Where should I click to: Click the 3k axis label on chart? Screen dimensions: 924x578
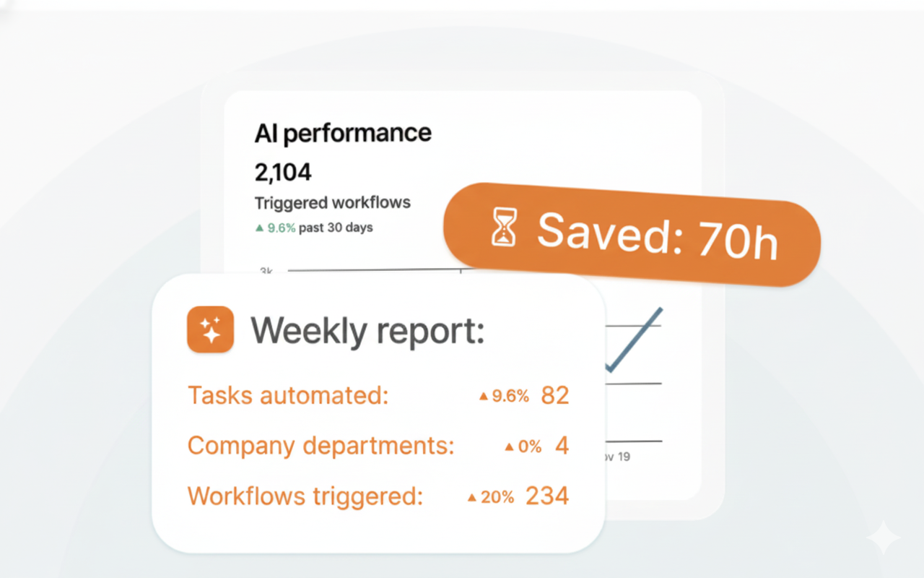[x=266, y=272]
